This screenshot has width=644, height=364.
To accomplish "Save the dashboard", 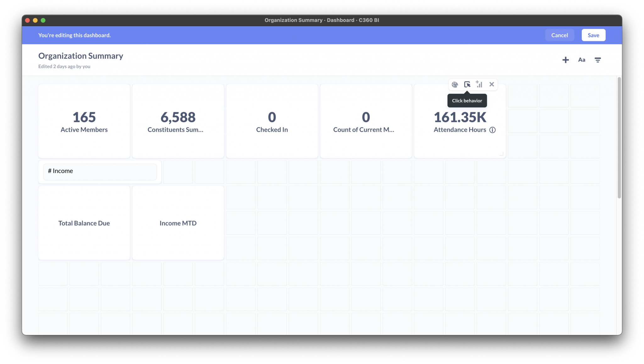I will tap(593, 35).
